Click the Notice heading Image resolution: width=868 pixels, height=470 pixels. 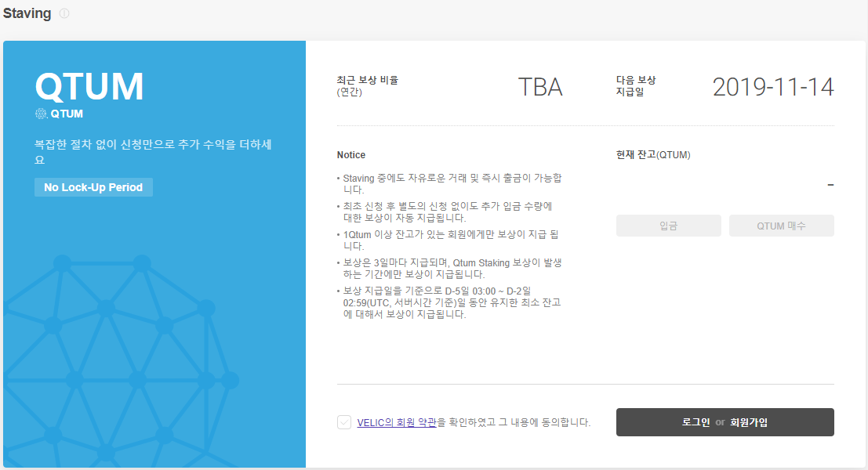[x=351, y=155]
